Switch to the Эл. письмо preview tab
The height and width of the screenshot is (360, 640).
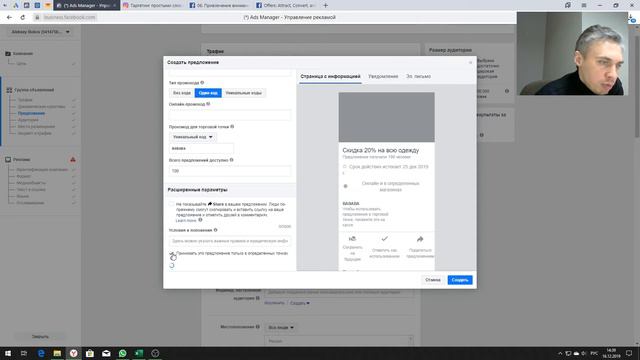pyautogui.click(x=418, y=76)
